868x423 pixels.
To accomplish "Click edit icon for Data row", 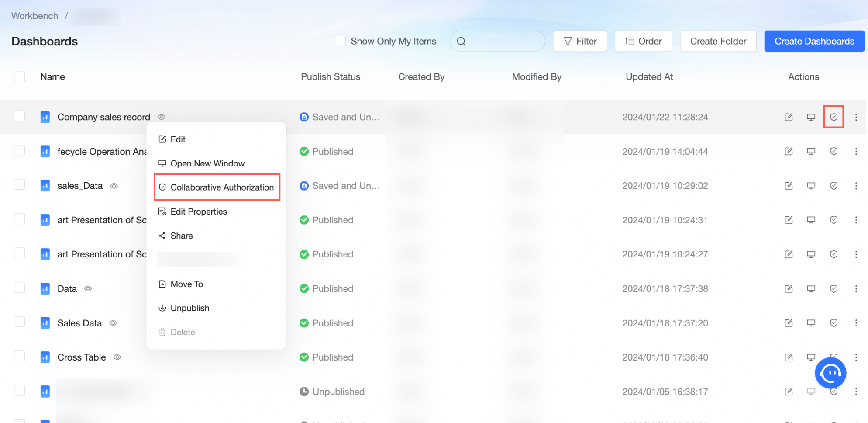I will click(x=789, y=289).
